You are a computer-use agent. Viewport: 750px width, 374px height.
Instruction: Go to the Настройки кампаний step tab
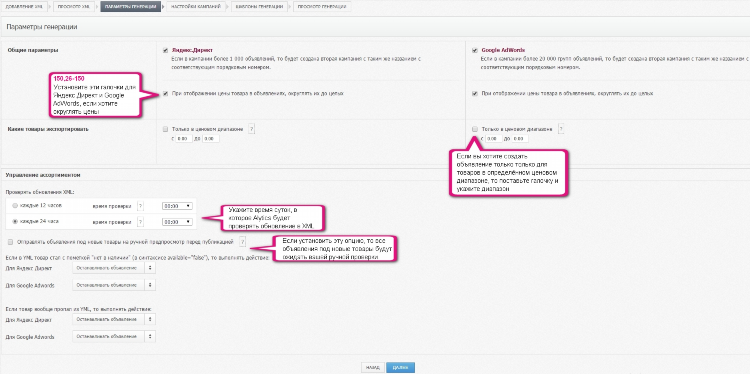pos(197,7)
